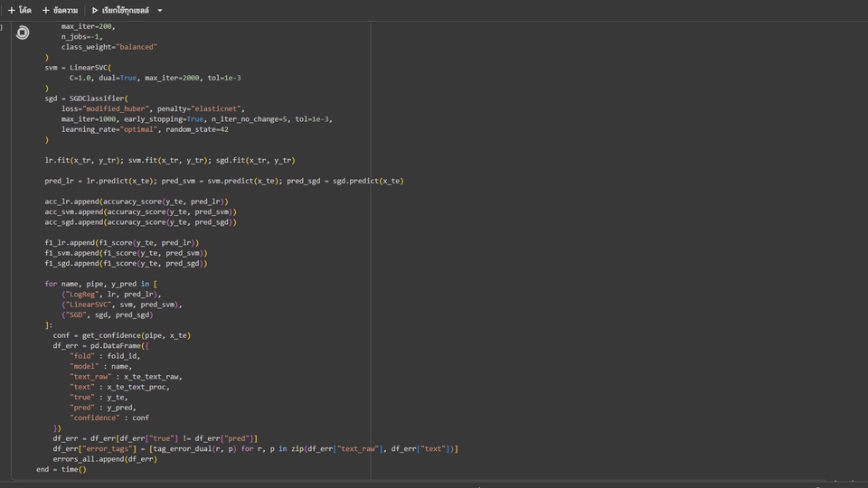Viewport: 868px width, 488px height.
Task: Click the acc_svm.append code line
Action: pos(140,211)
